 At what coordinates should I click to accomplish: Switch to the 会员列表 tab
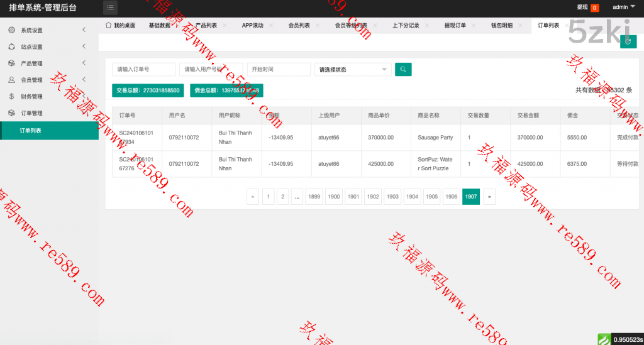point(299,26)
